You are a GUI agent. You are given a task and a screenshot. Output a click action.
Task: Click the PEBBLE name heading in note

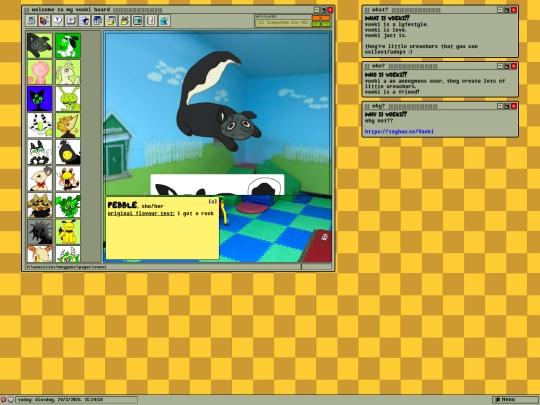[x=122, y=205]
